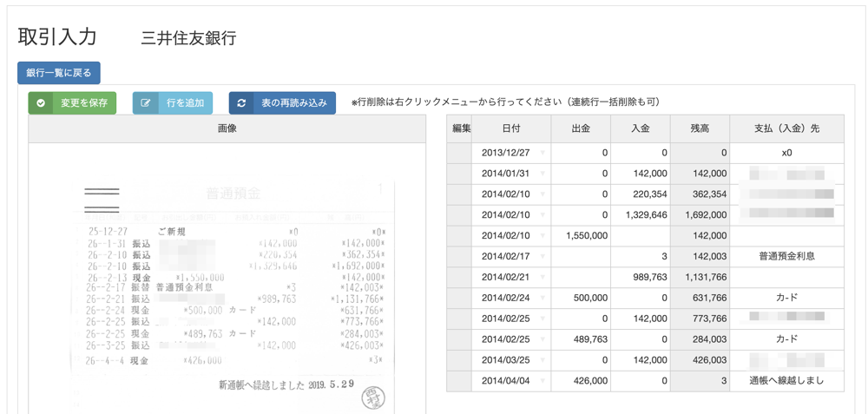Expand date picker arrow for 2014/02/17
Image resolution: width=868 pixels, height=414 pixels.
(x=542, y=257)
